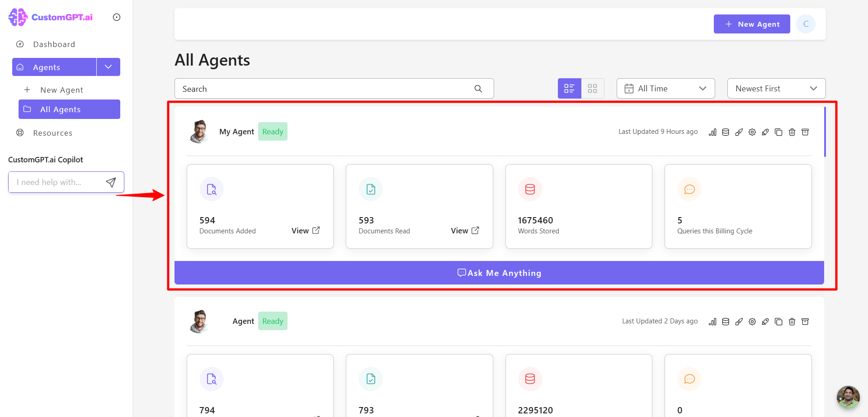Send Copilot message with paper plane icon
This screenshot has width=868, height=417.
tap(111, 182)
